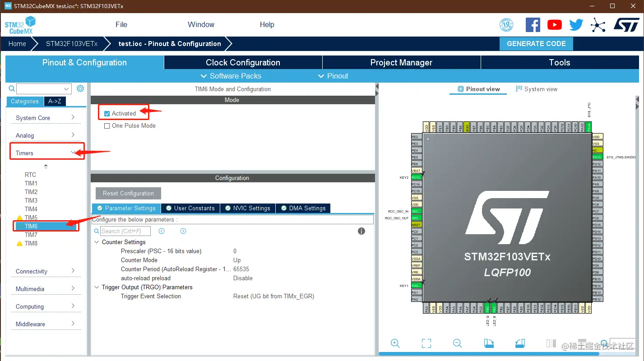Click the TIM8 warning icon
Viewport: 644px width, 361px height.
[x=19, y=244]
